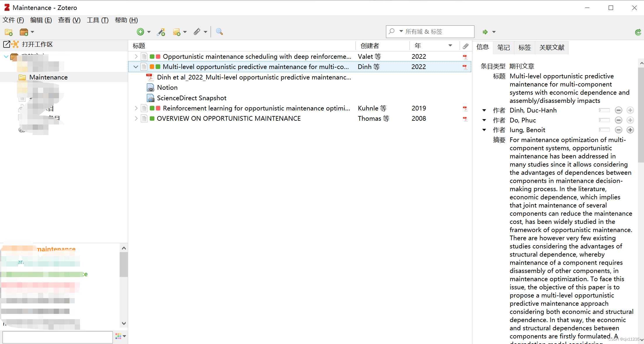
Task: Click the New Note icon
Action: (177, 32)
